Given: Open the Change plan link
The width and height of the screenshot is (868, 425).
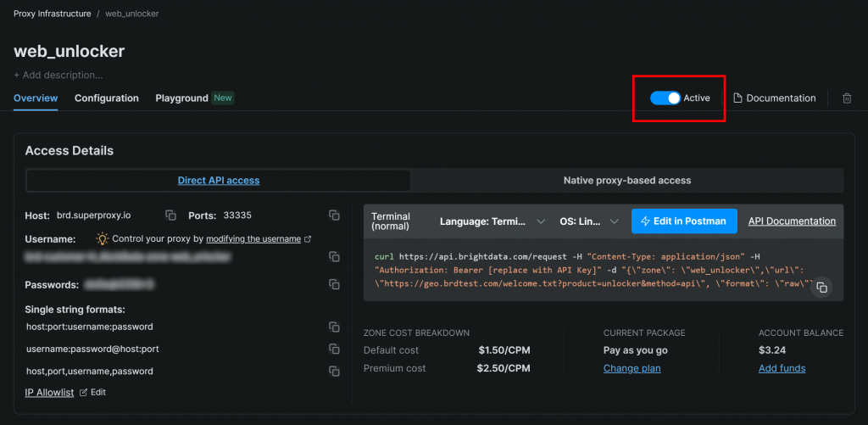Looking at the screenshot, I should pos(632,368).
